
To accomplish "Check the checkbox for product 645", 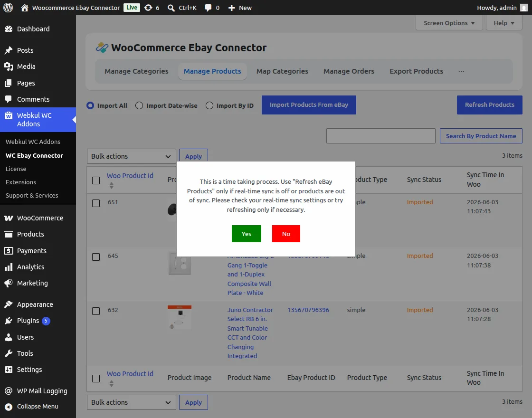I will [96, 257].
